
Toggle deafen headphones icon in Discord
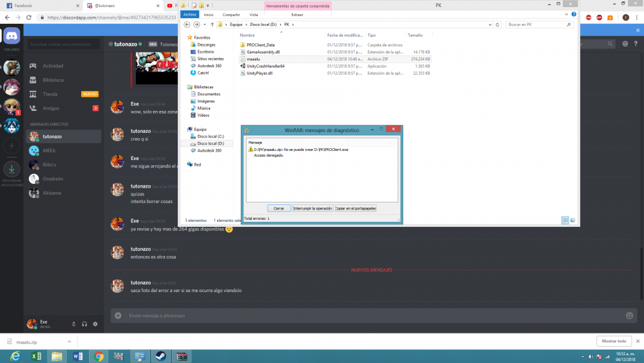click(84, 324)
